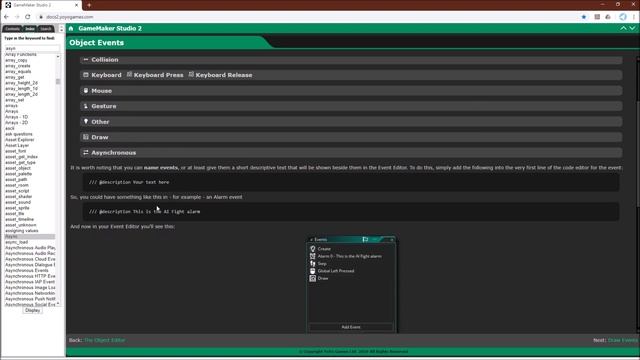The image size is (640, 360).
Task: Select 'array_height_2d' in the index list
Action: coord(21,83)
